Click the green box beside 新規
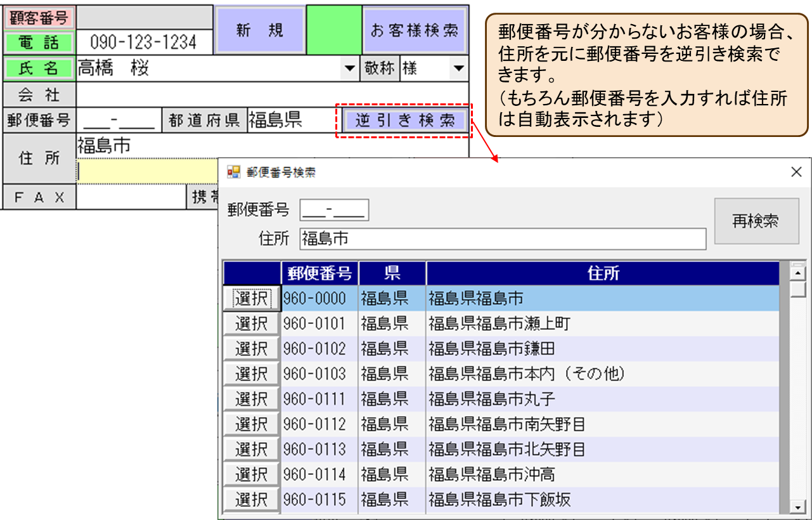Viewport: 812px width, 520px height. 333,30
